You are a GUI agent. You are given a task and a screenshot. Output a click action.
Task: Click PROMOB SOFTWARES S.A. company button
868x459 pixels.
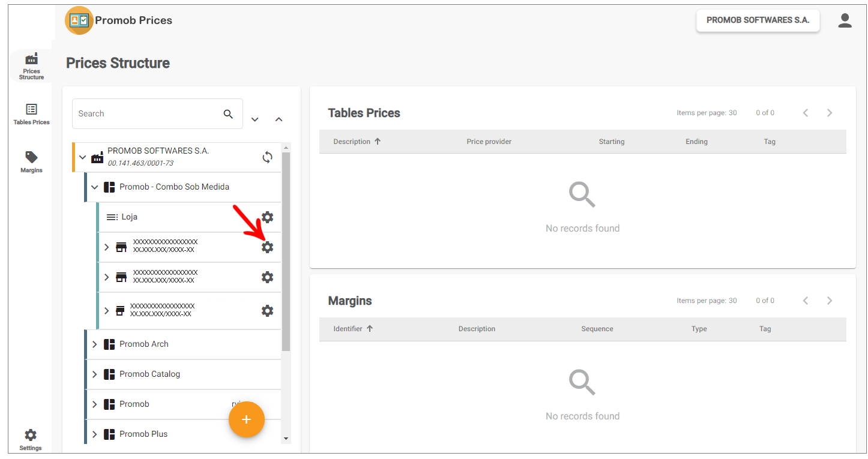tap(758, 20)
